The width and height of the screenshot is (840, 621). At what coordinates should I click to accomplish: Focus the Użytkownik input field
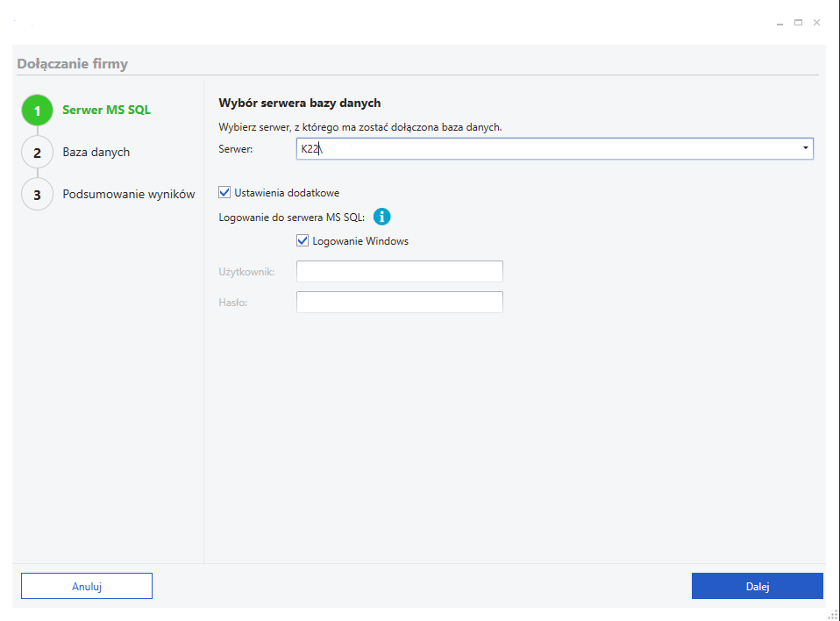click(x=400, y=271)
